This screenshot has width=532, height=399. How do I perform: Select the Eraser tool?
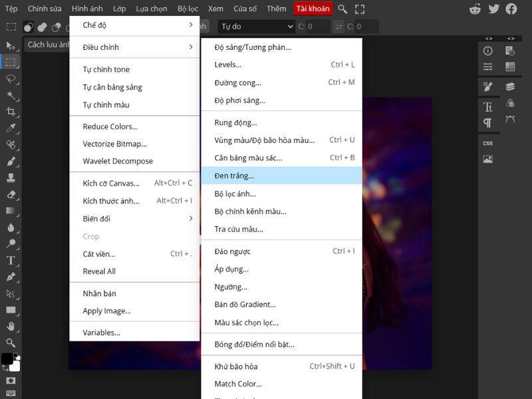point(11,194)
